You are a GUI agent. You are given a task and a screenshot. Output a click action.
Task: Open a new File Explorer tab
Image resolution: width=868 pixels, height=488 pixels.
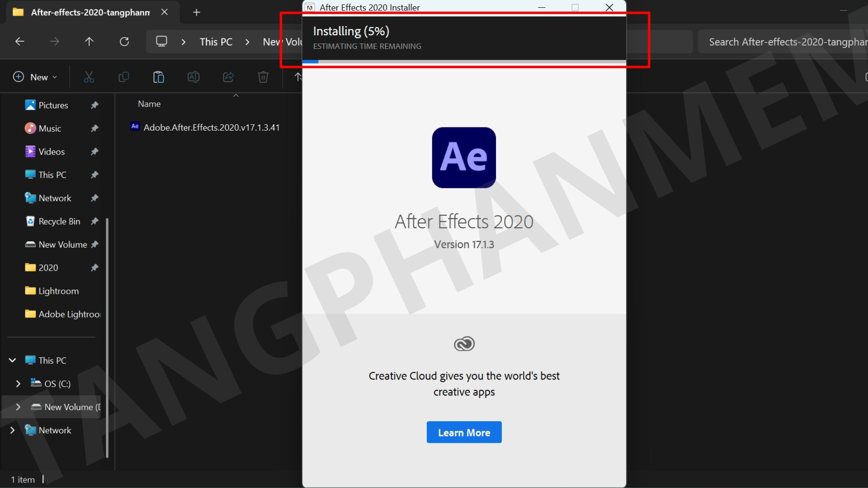tap(196, 12)
